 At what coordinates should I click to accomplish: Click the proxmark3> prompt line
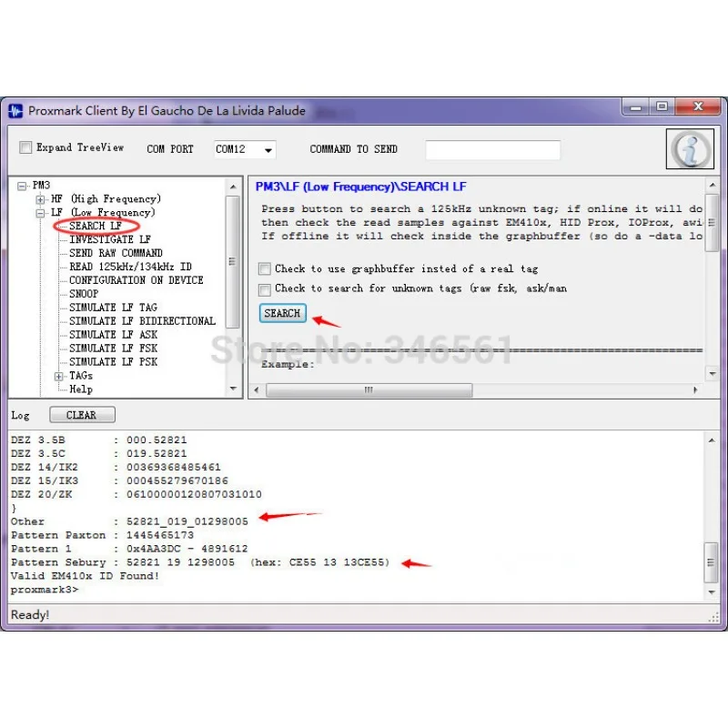point(45,590)
